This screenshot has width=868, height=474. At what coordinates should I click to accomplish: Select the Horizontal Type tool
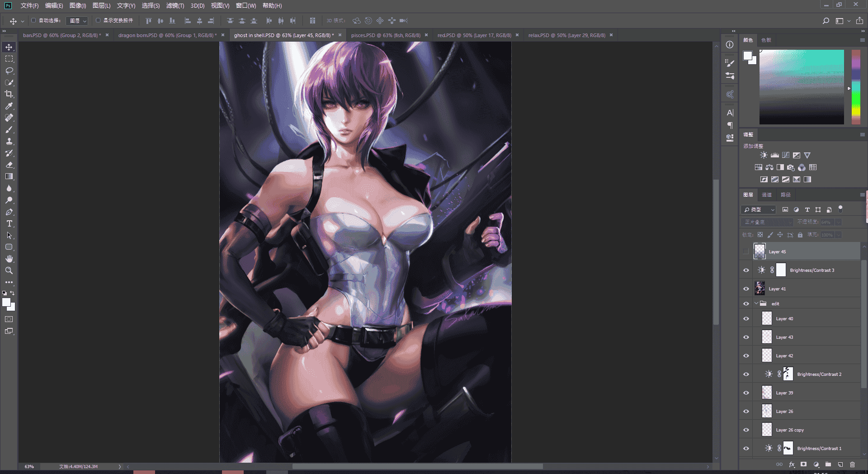(x=9, y=223)
